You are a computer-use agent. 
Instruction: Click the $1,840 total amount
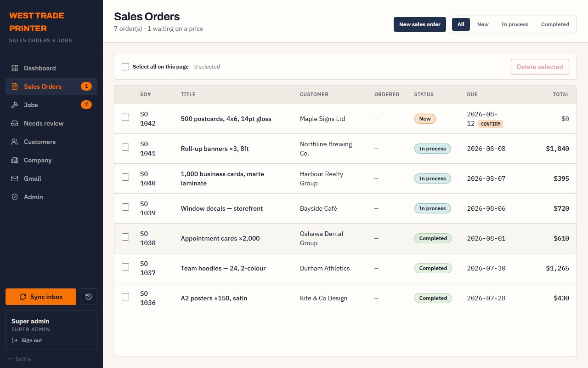tap(558, 149)
